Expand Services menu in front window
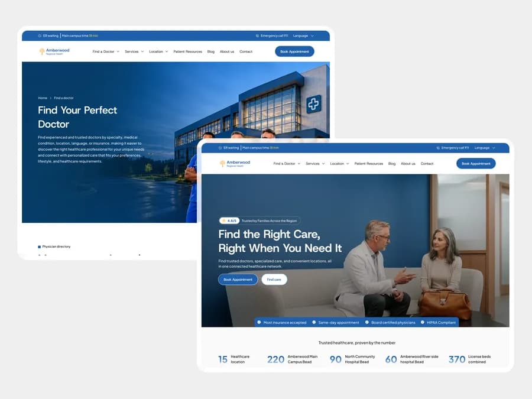The image size is (532, 399). point(315,164)
